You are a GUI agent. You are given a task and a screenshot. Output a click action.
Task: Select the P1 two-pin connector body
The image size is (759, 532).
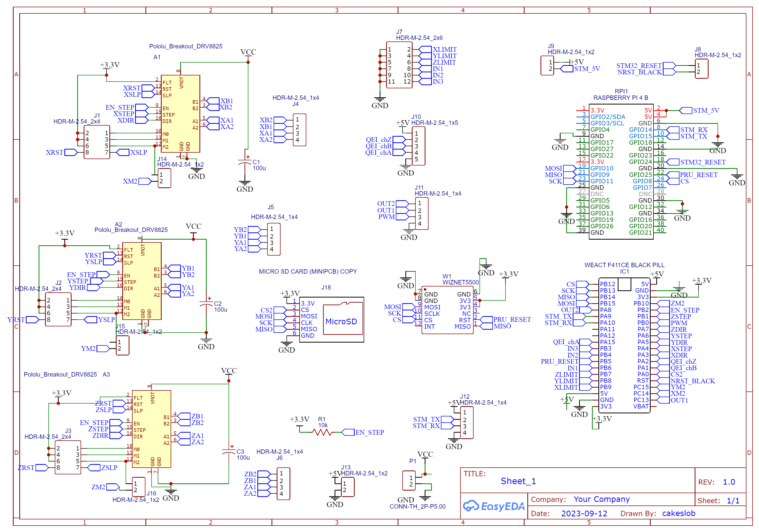coord(409,481)
